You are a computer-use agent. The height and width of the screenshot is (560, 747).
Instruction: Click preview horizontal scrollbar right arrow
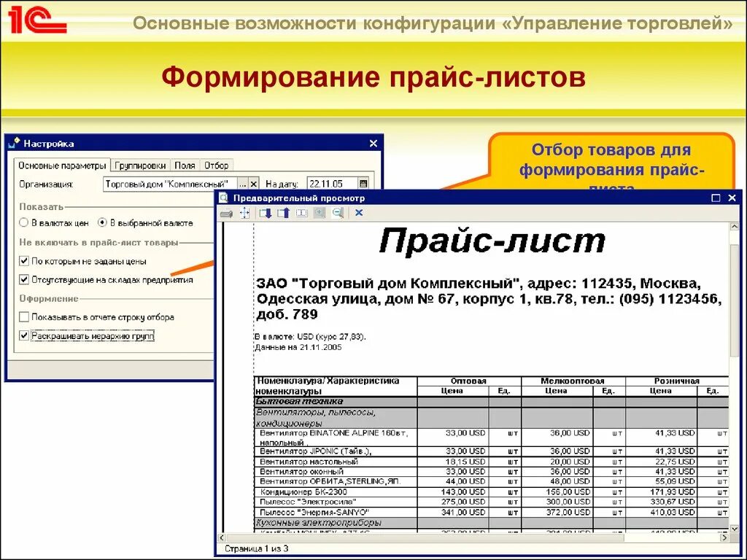pos(724,537)
